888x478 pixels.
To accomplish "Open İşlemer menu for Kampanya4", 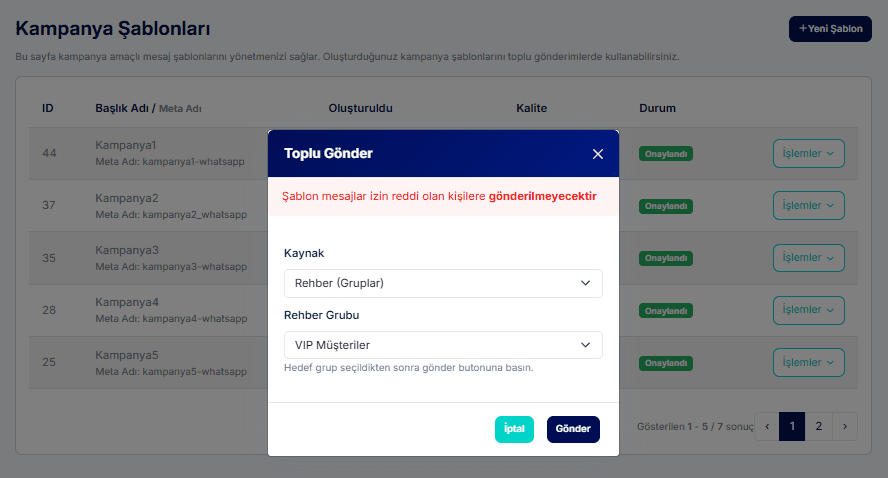I will [808, 310].
